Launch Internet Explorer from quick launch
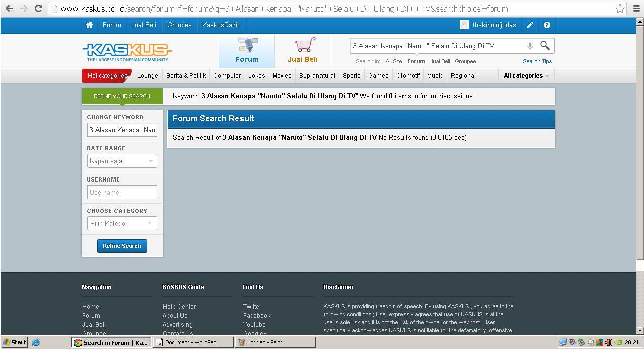This screenshot has height=362, width=644. [x=36, y=342]
